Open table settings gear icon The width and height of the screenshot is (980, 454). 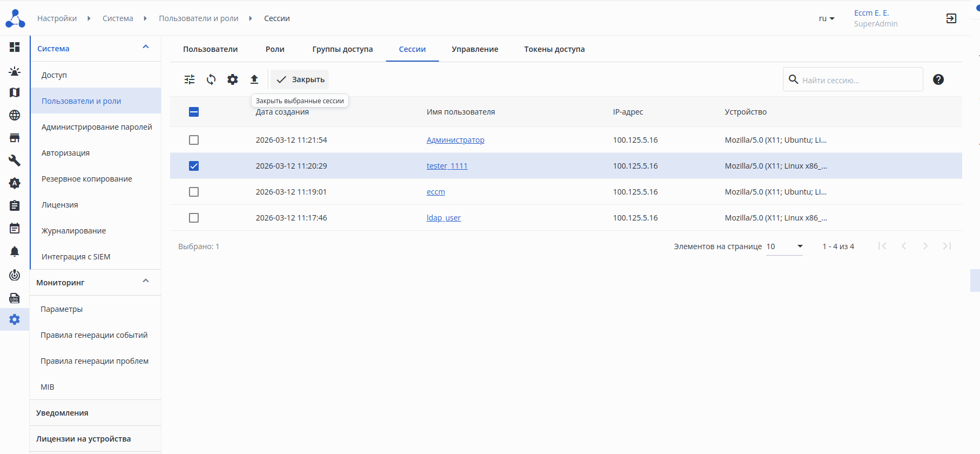click(233, 79)
